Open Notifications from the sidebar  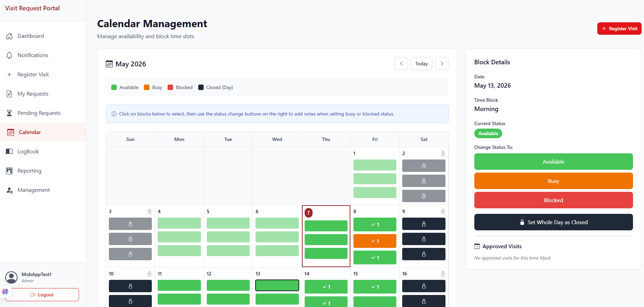(43, 55)
